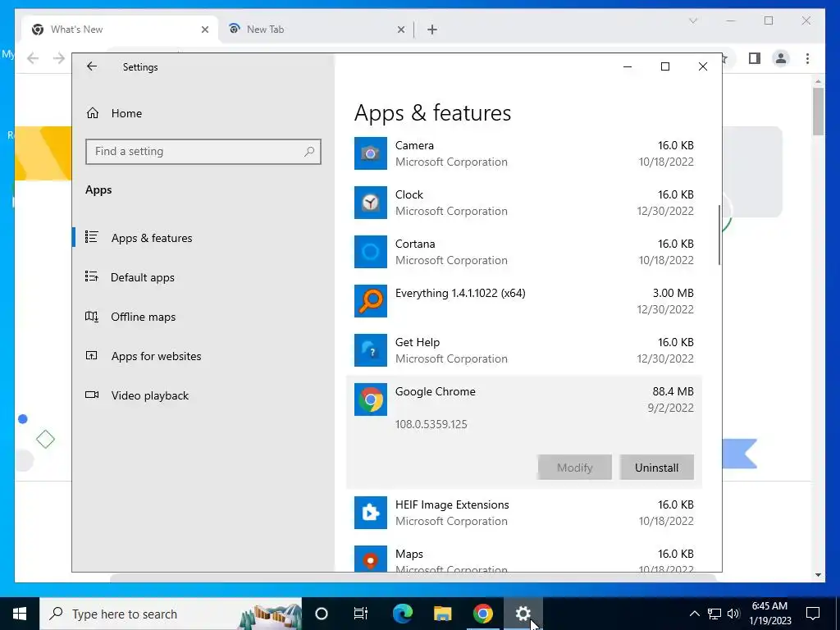Click the Camera app name

(x=414, y=145)
